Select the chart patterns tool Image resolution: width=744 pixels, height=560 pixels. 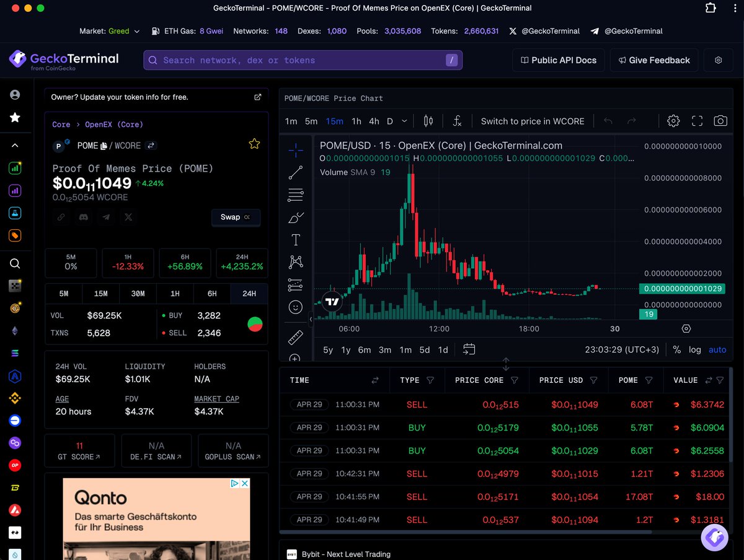point(296,262)
